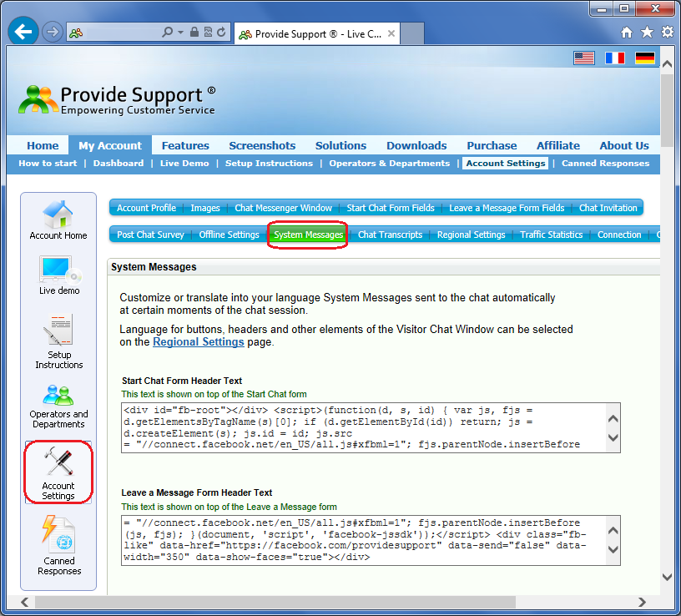Open Account Home sidebar icon
This screenshot has width=681, height=616.
58,220
